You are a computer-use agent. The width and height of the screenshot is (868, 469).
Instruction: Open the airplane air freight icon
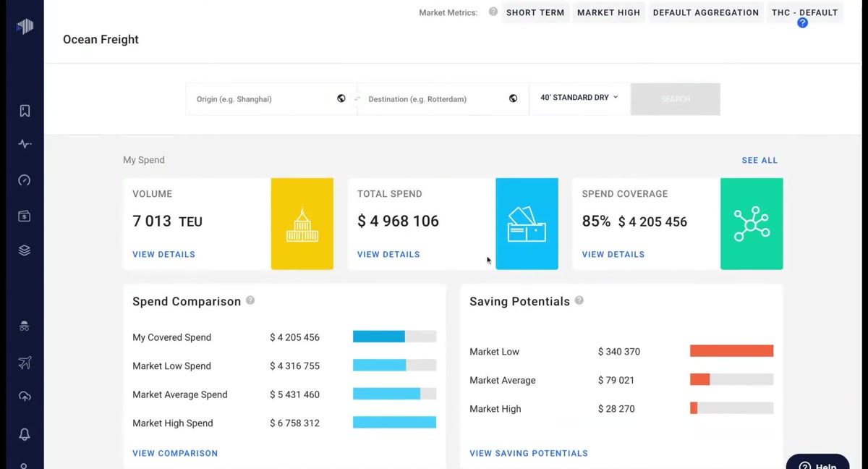coord(25,363)
